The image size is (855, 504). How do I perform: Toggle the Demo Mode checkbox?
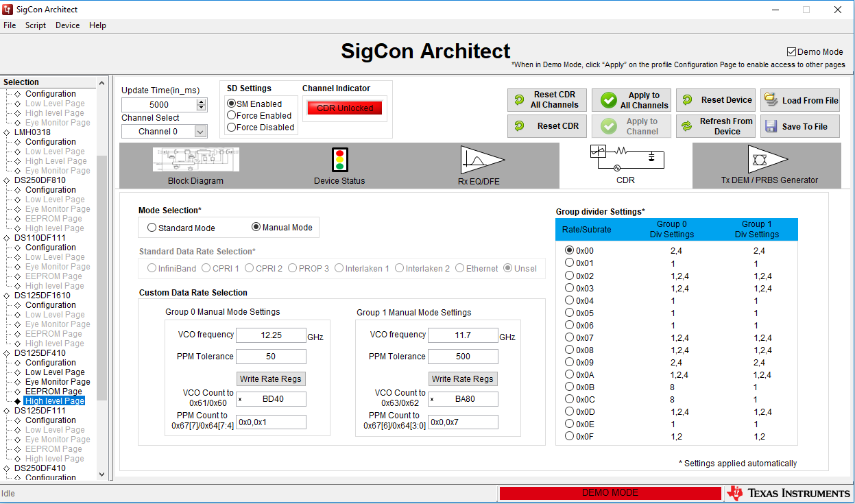(792, 52)
